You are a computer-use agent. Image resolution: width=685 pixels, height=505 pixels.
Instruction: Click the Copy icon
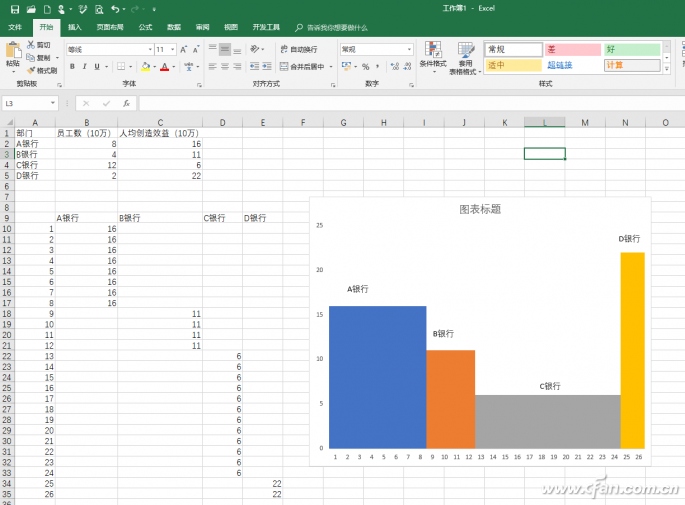pyautogui.click(x=31, y=57)
